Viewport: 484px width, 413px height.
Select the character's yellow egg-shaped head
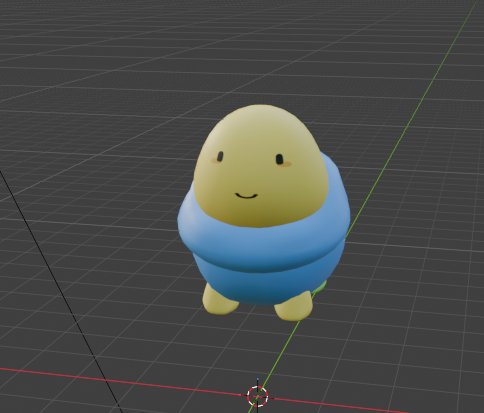(261, 166)
